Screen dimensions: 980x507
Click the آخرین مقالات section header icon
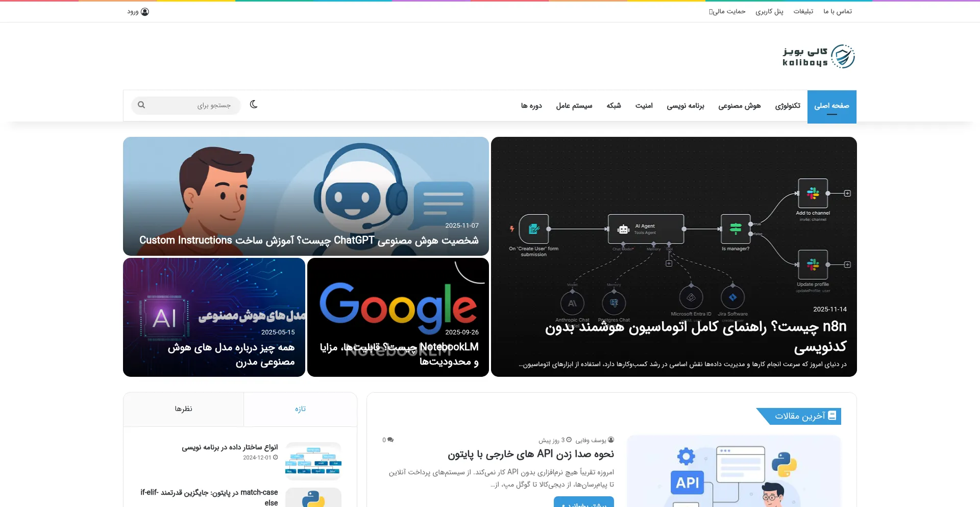pyautogui.click(x=832, y=416)
